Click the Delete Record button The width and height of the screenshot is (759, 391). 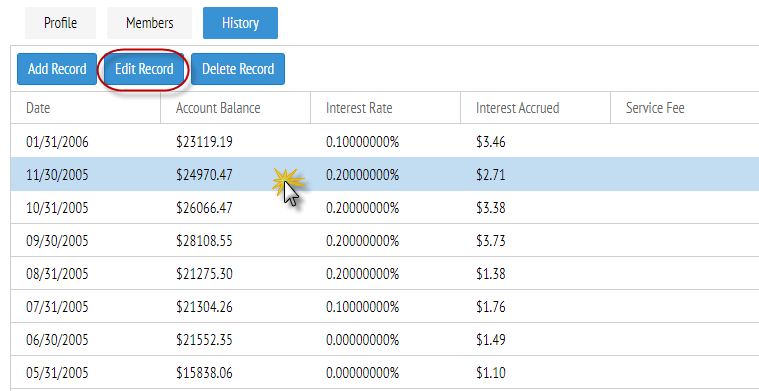238,69
